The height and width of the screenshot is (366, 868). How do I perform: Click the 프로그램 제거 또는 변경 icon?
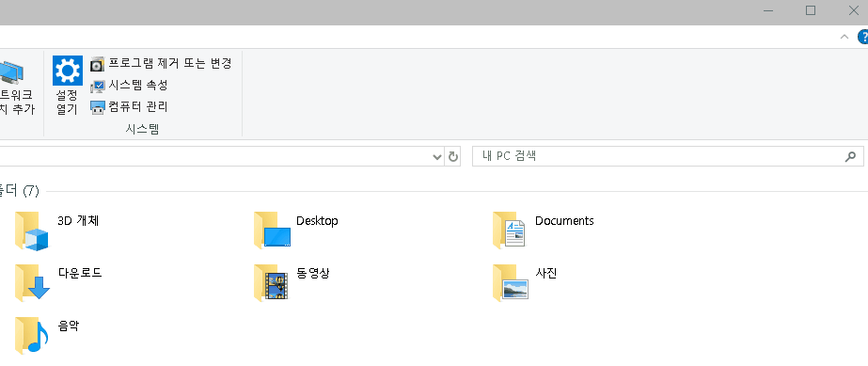click(x=97, y=64)
